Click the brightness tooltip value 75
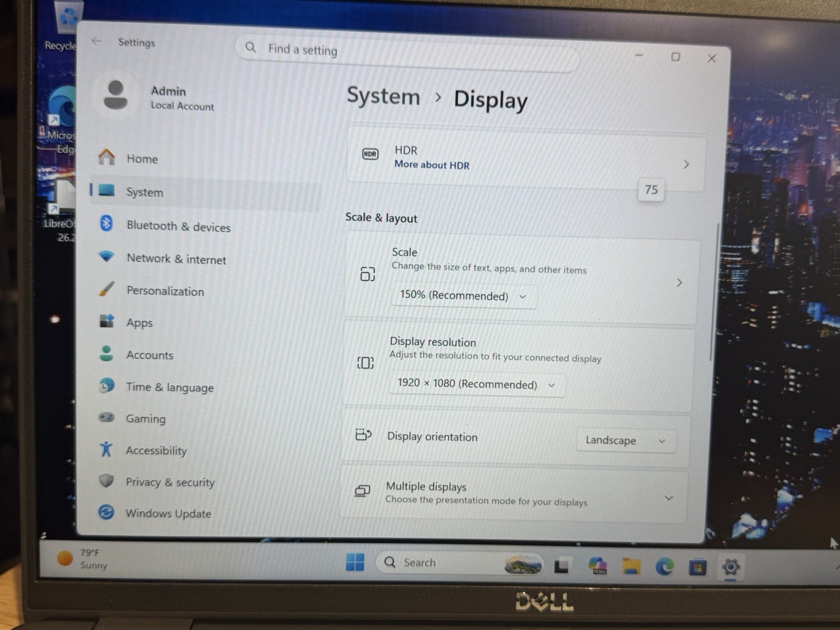Image resolution: width=840 pixels, height=630 pixels. [651, 190]
